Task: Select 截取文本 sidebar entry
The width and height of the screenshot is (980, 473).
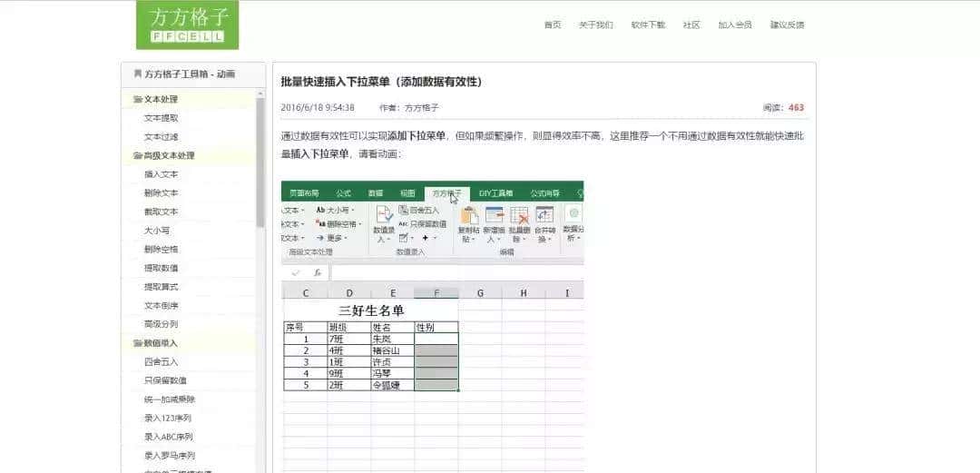Action: 162,212
